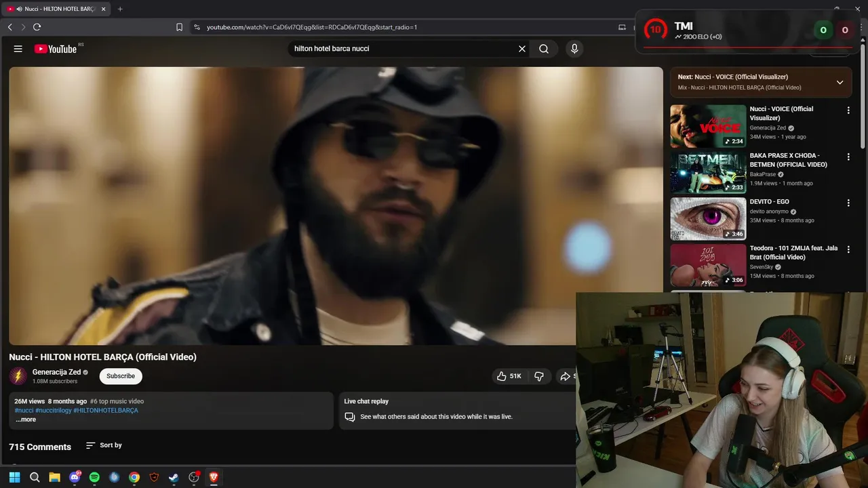
Task: Click the red 0 counter in TMI overlay
Action: (x=845, y=30)
